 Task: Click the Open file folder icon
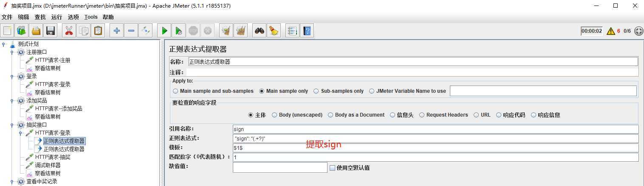36,31
